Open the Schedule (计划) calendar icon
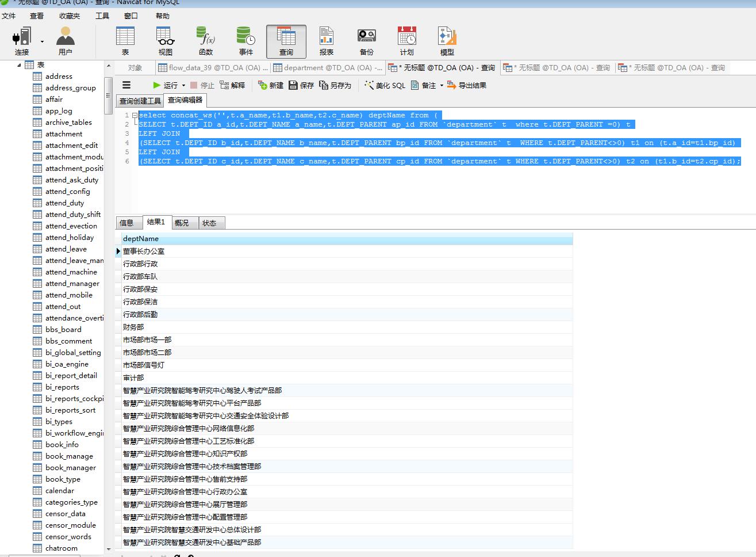The image size is (756, 557). point(407,37)
